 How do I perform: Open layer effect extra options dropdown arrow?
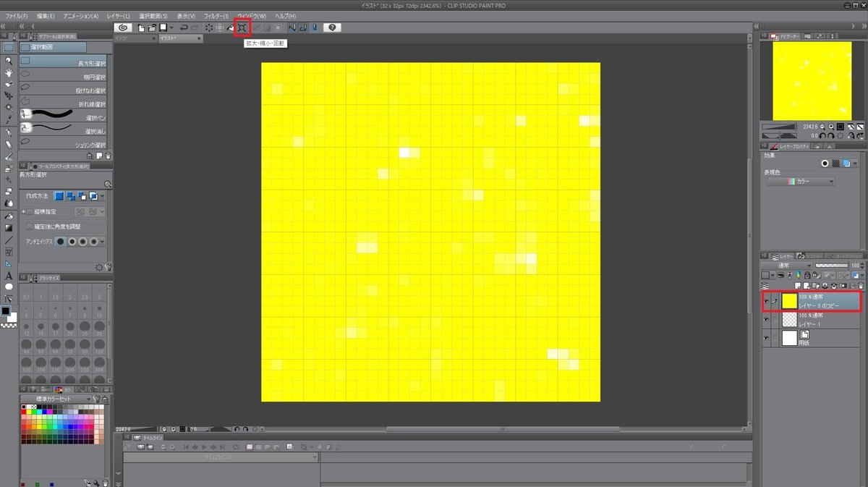coord(856,164)
